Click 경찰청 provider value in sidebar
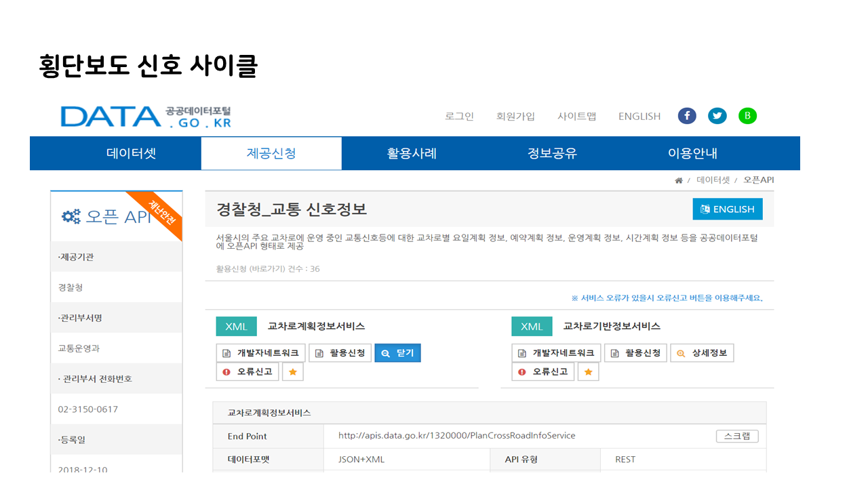 [x=71, y=287]
